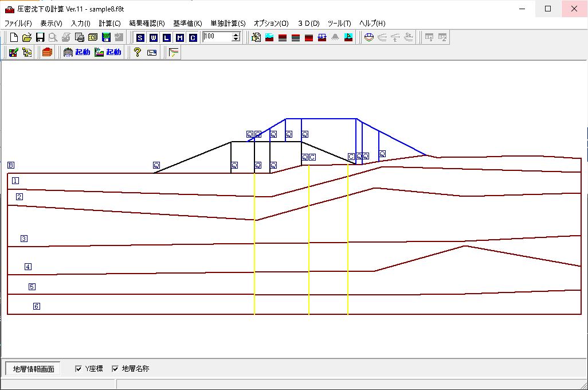Open the 表示(V) menu
This screenshot has height=390, width=588.
pos(51,24)
